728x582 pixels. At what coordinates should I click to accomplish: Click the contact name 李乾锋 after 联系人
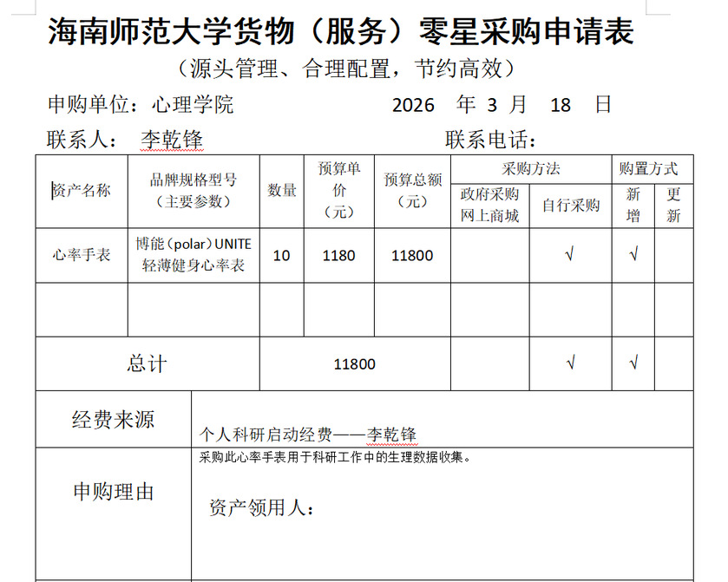[172, 139]
